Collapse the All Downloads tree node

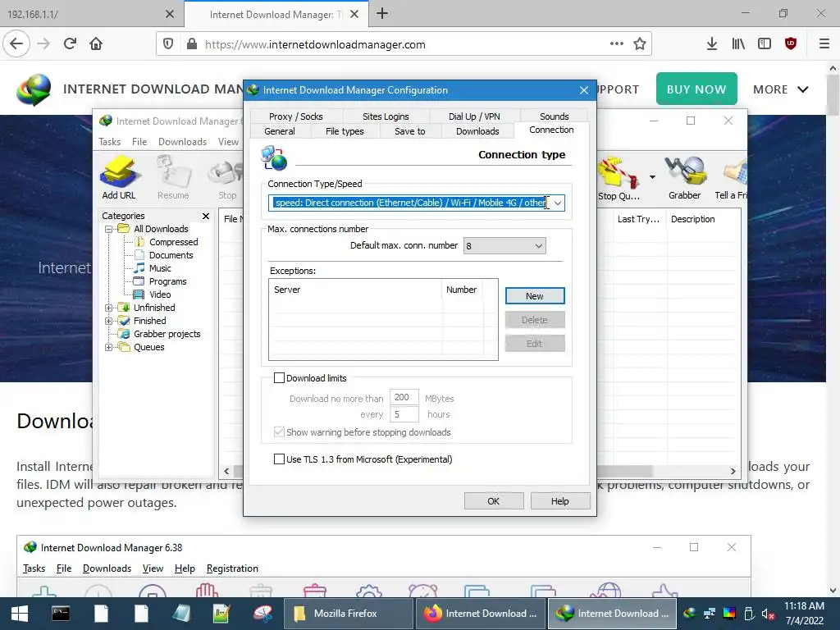coord(109,230)
